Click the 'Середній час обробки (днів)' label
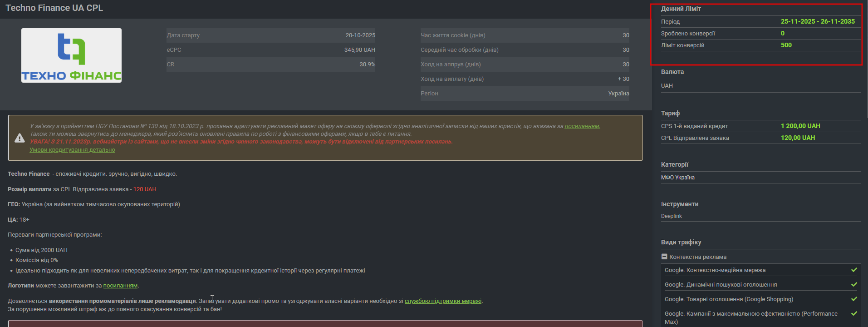This screenshot has height=327, width=868. pyautogui.click(x=460, y=50)
